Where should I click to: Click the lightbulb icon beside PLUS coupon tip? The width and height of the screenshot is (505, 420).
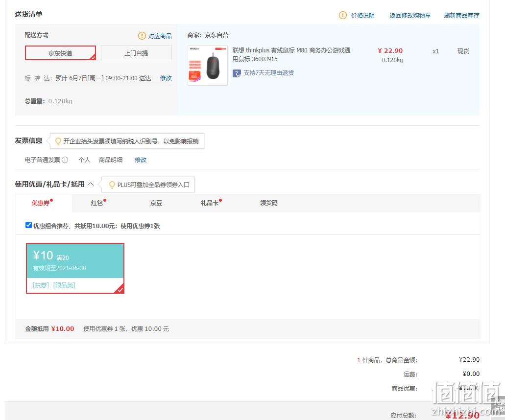[112, 185]
